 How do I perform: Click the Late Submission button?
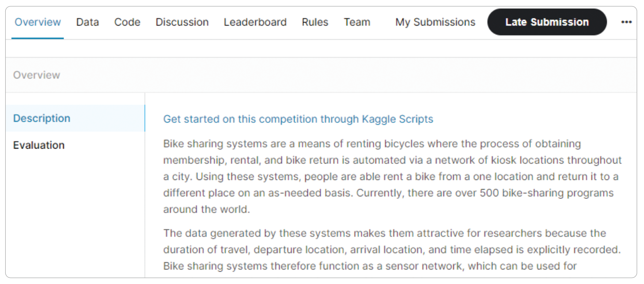click(x=547, y=22)
